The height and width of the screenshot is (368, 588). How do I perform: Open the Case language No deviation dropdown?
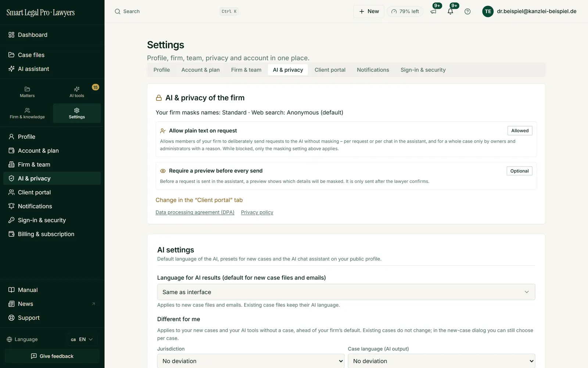tap(441, 361)
